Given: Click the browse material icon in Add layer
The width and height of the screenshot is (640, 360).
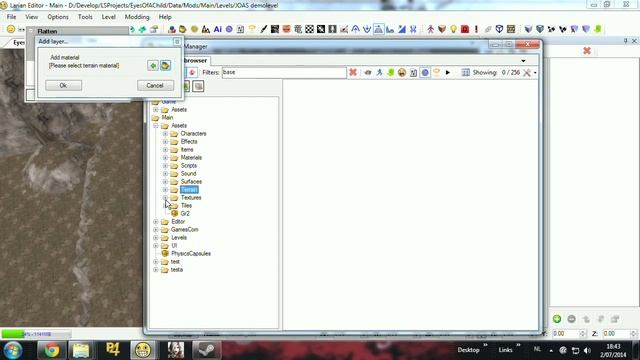Looking at the screenshot, I should pyautogui.click(x=165, y=65).
